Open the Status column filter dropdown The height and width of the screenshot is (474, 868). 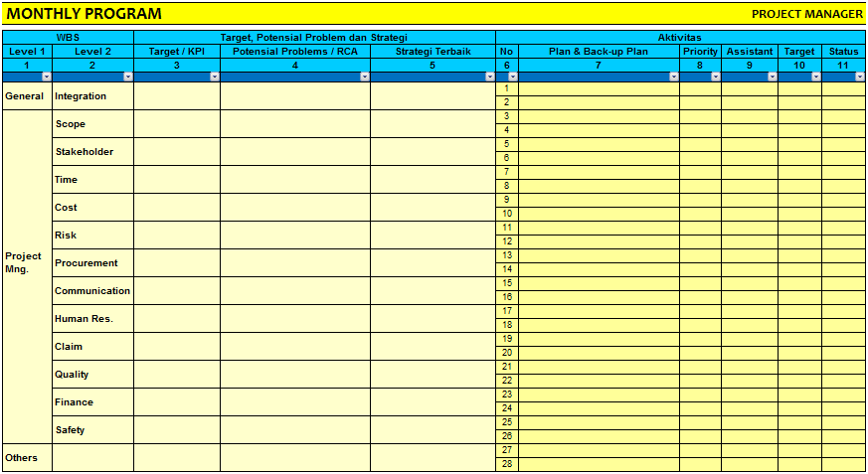(x=858, y=77)
